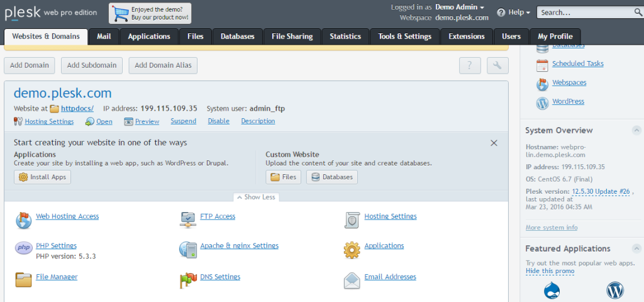Image resolution: width=644 pixels, height=302 pixels.
Task: Switch to the Databases tab
Action: coord(237,36)
